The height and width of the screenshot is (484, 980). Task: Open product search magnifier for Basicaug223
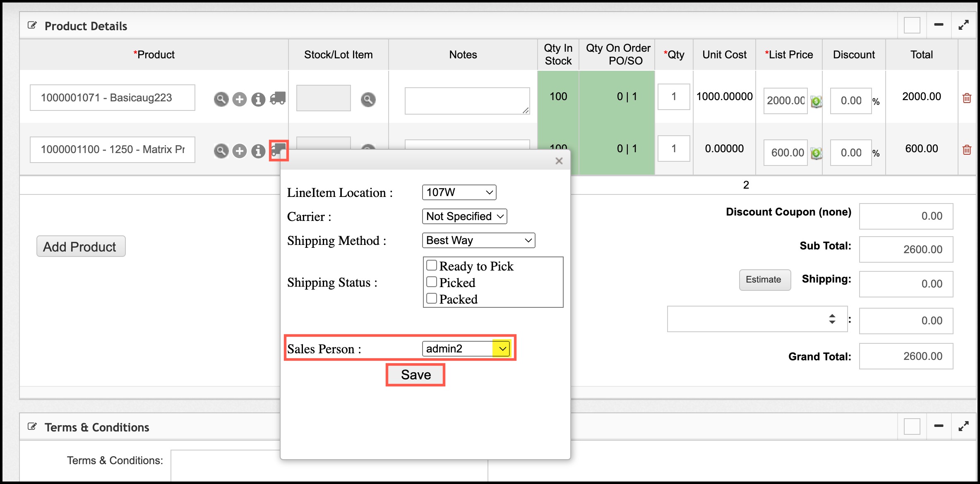pyautogui.click(x=221, y=99)
